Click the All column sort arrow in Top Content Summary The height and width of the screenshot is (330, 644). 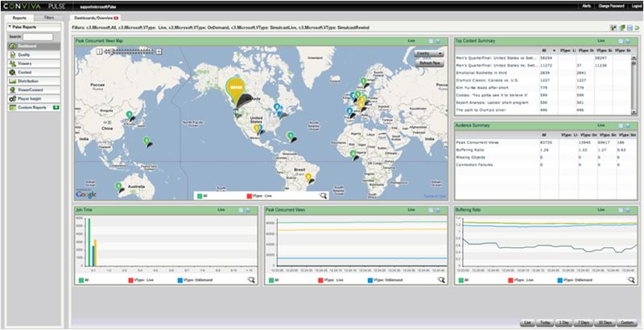[555, 51]
